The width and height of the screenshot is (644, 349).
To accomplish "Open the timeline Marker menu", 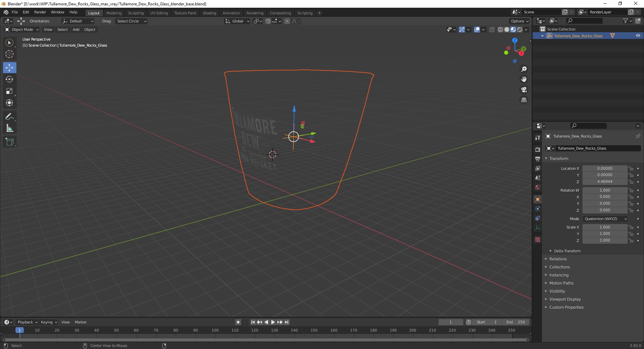I will (80, 322).
